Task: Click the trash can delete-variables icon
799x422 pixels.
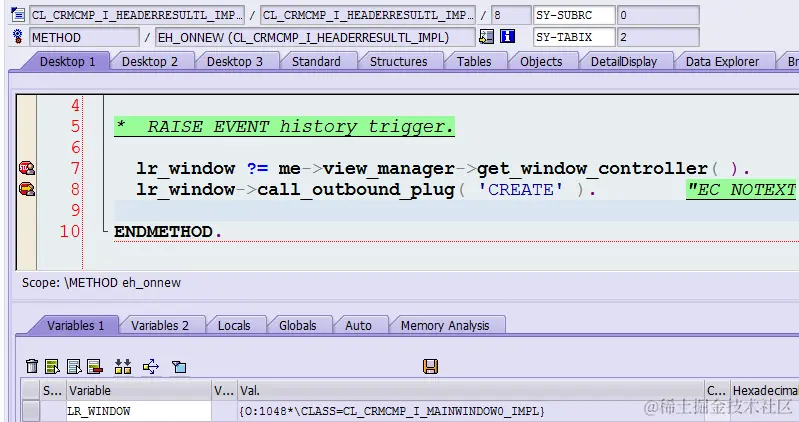Action: (x=32, y=366)
